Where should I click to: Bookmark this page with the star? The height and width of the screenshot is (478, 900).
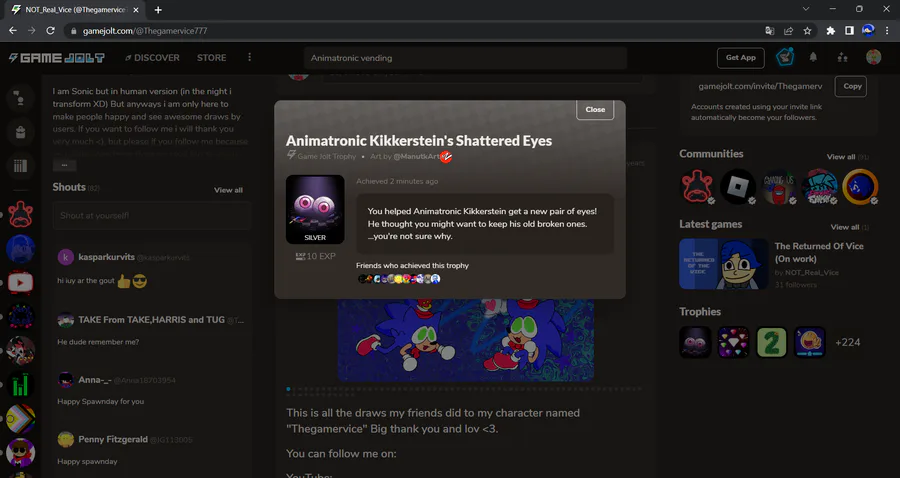[807, 31]
